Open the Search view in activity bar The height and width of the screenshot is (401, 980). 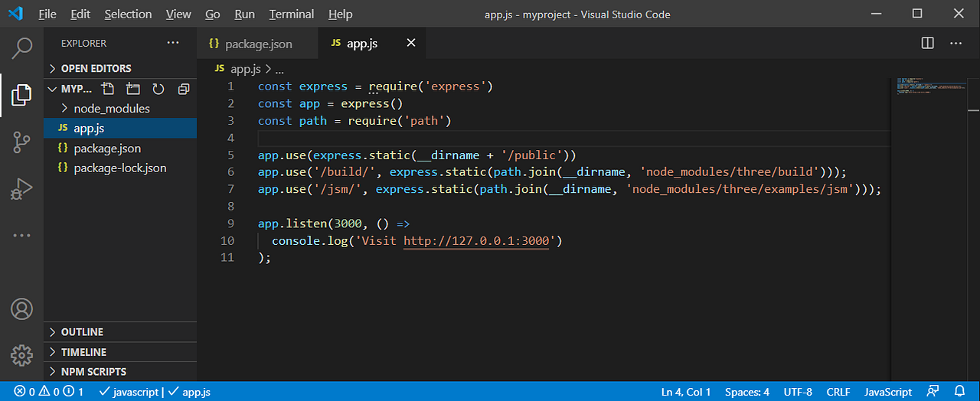[21, 47]
